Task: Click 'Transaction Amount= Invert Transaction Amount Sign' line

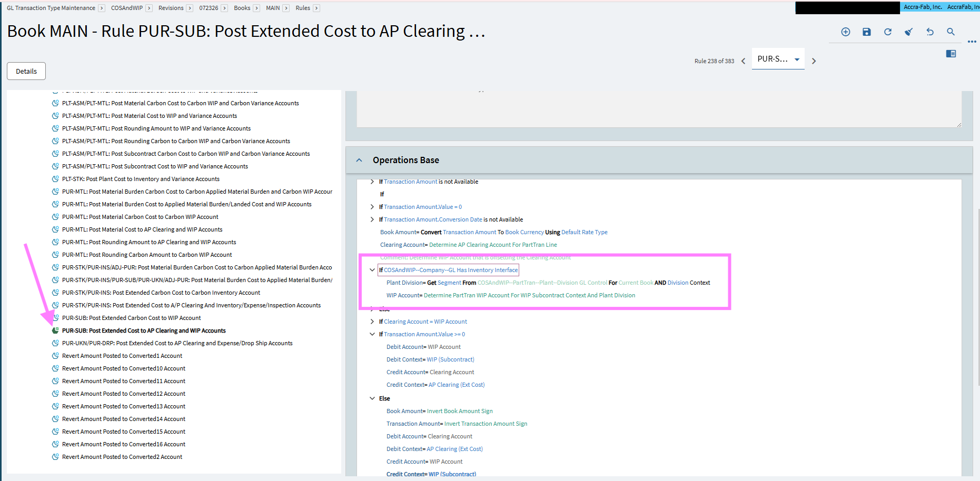Action: click(x=457, y=424)
